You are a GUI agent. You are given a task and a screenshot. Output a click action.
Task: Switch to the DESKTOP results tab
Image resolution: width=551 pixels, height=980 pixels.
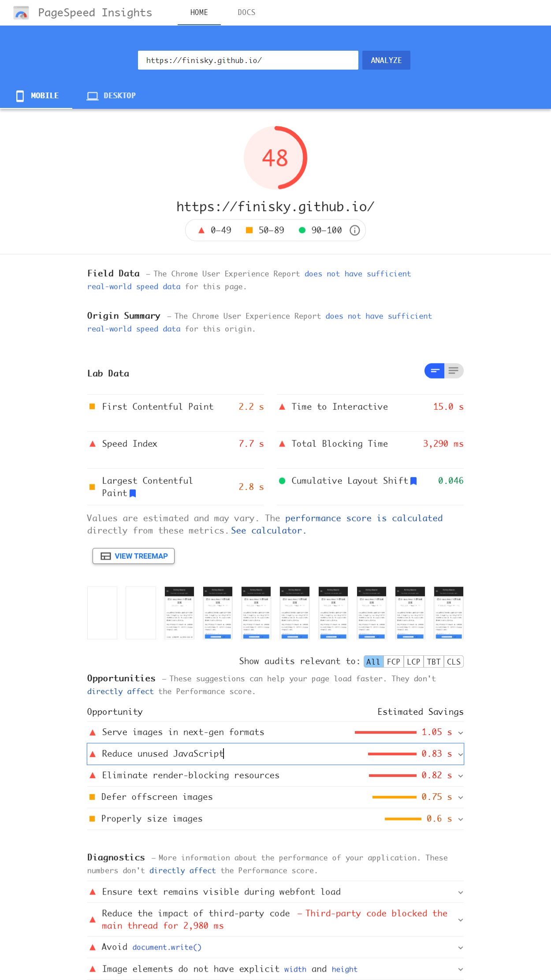111,96
